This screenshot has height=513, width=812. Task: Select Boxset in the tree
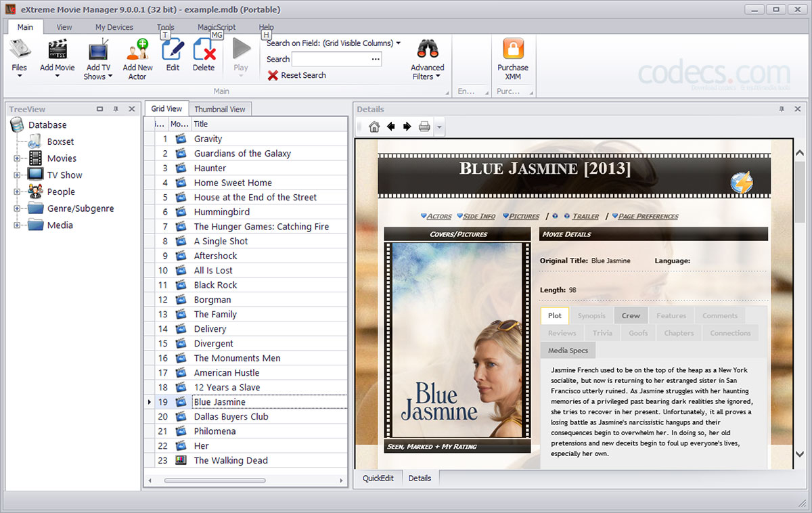click(x=60, y=141)
